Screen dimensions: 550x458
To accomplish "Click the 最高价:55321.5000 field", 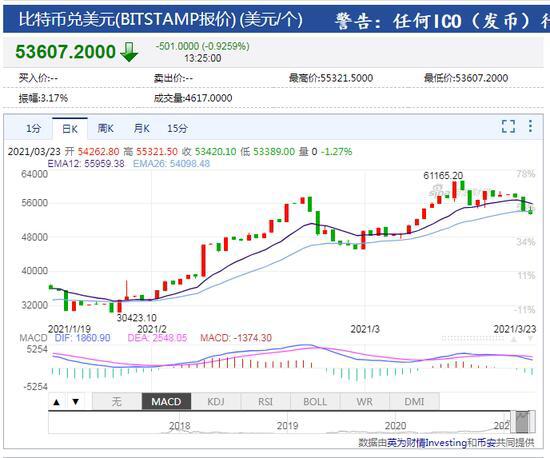I will pyautogui.click(x=331, y=78).
